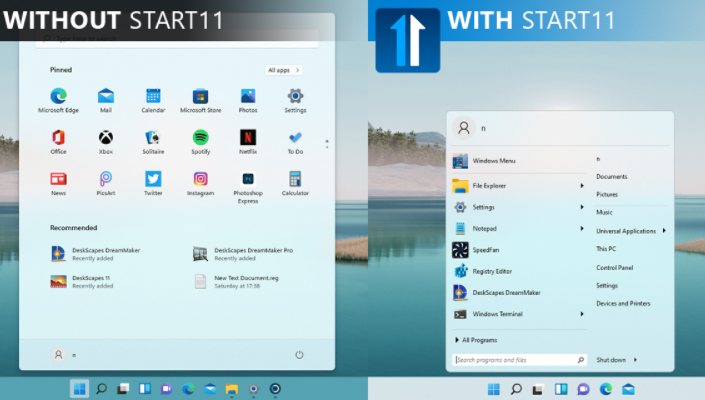Open Settings link in Start11 right column
The height and width of the screenshot is (400, 705).
pyautogui.click(x=607, y=285)
